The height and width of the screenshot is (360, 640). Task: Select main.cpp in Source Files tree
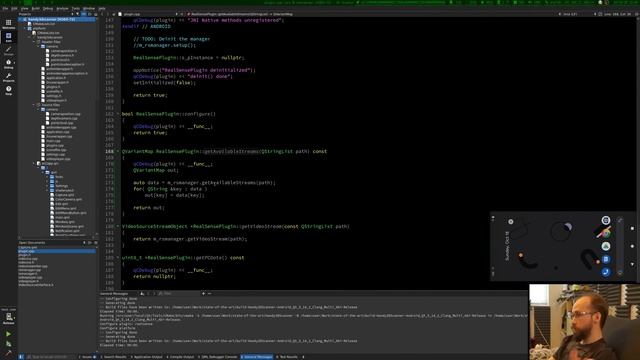click(53, 141)
